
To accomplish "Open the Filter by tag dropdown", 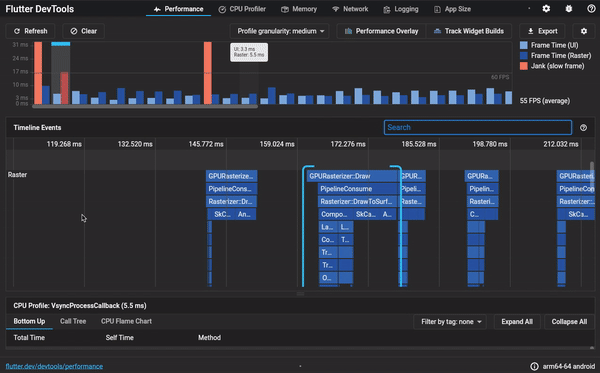I will coord(450,322).
